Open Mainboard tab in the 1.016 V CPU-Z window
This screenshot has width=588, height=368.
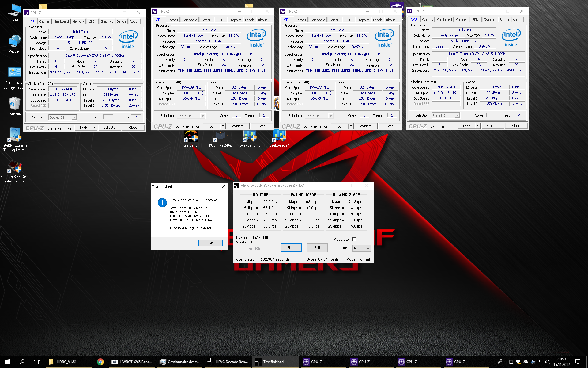[189, 20]
